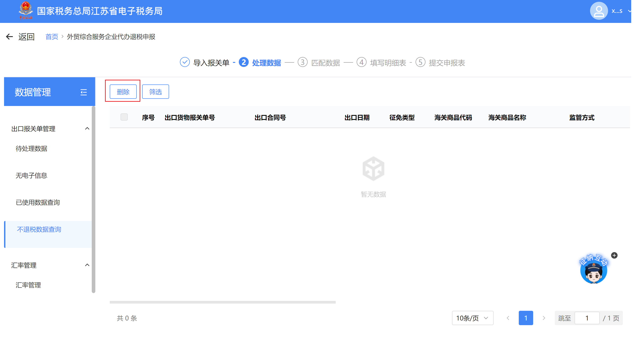Click the horizontal table scrollbar
The image size is (642, 364).
[223, 302]
